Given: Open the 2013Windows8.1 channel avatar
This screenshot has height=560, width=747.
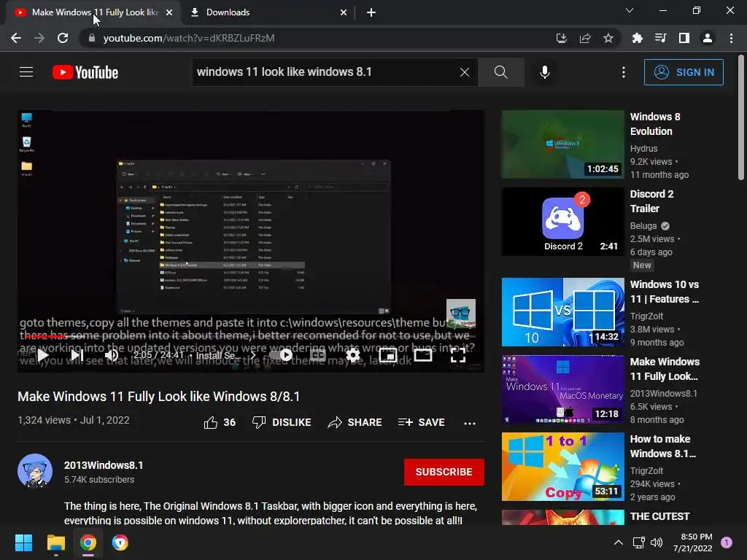Looking at the screenshot, I should pos(35,471).
